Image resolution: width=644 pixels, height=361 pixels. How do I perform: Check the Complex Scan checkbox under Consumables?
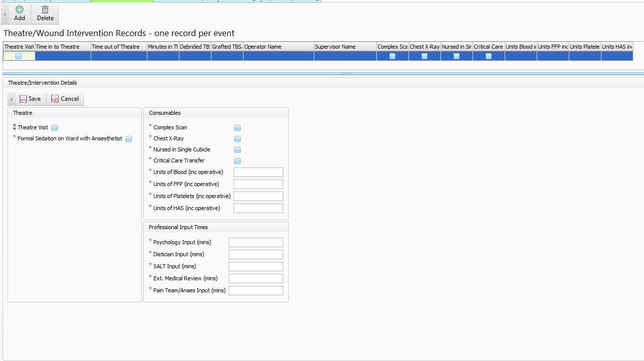coord(238,128)
